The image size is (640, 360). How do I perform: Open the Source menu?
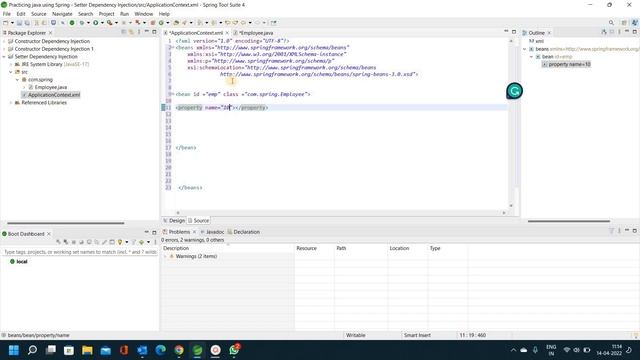pyautogui.click(x=39, y=14)
